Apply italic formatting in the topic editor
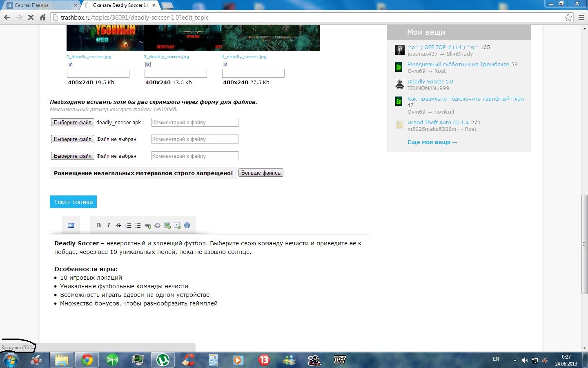The image size is (588, 368). (109, 225)
